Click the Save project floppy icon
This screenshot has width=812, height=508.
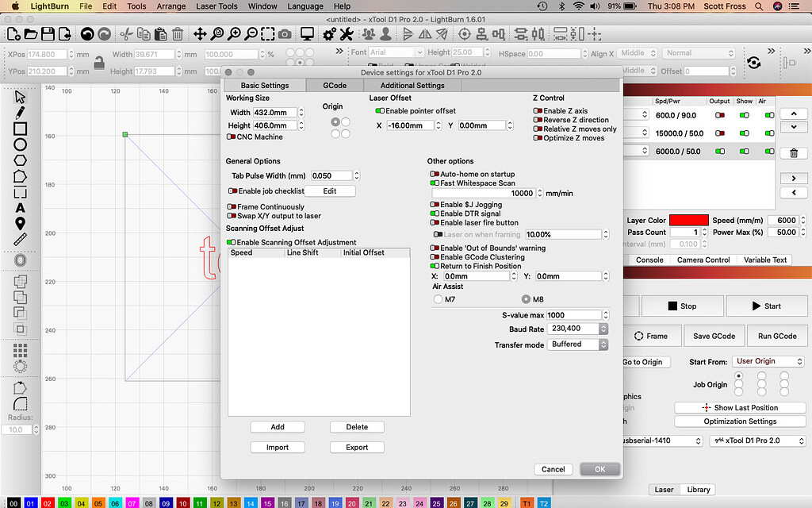pos(48,34)
